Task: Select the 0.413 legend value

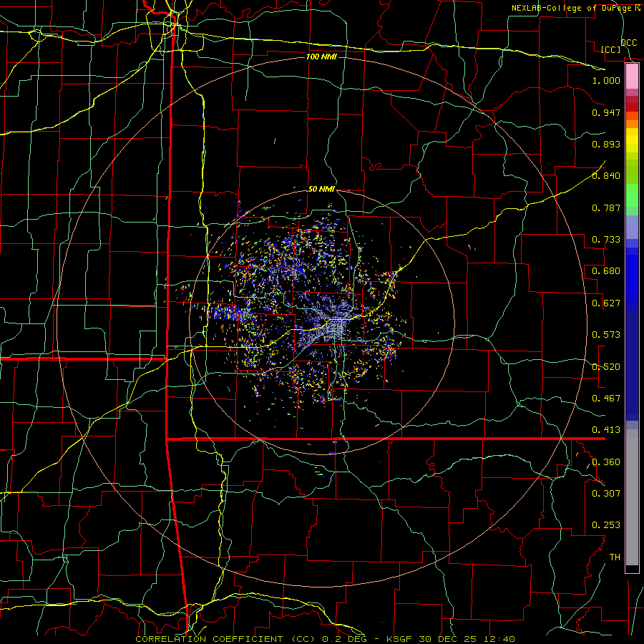Action: (x=606, y=430)
